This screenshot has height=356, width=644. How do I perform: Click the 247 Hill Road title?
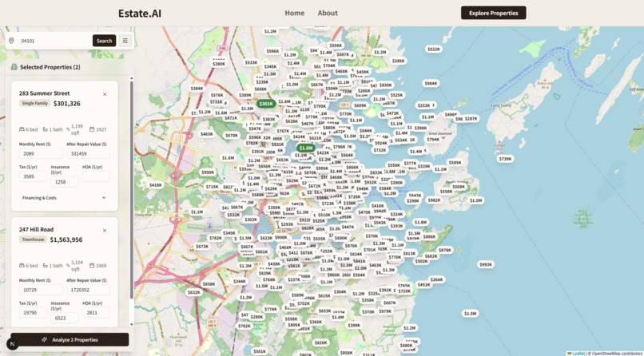36,230
